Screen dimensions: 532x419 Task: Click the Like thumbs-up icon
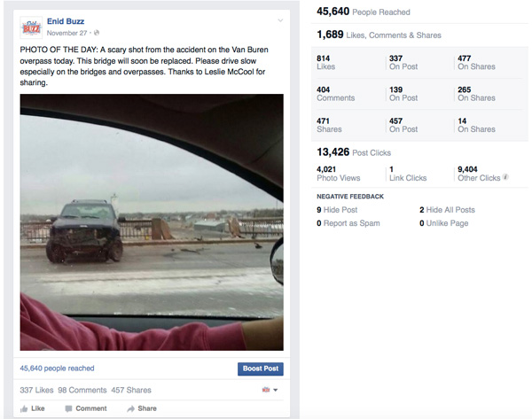(24, 408)
